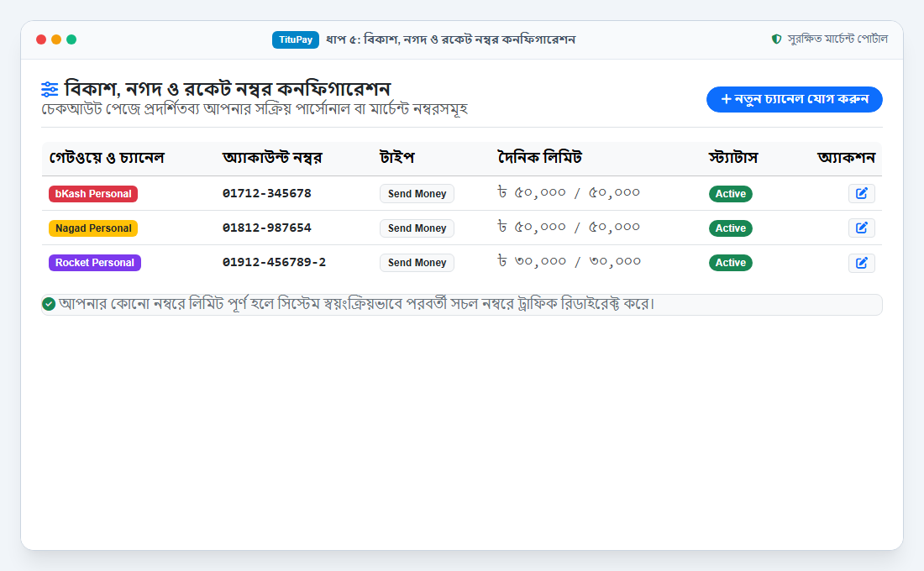The image size is (924, 571).
Task: Click Rocket daily limit ৳ ৩০,০০০ / ৩০,০০০
Action: [x=570, y=261]
